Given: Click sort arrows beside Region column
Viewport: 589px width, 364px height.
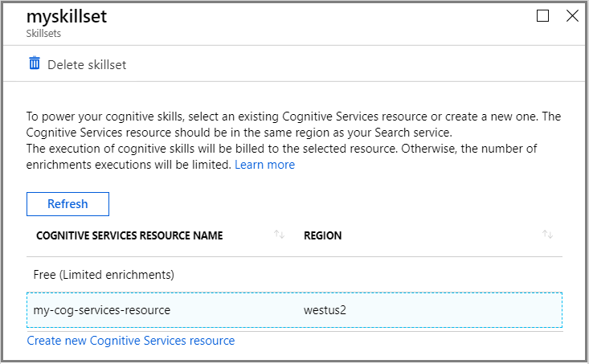Looking at the screenshot, I should 547,235.
